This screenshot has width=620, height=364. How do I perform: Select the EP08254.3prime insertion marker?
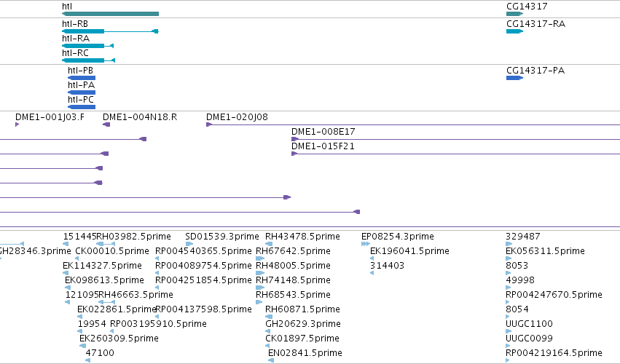pos(365,244)
